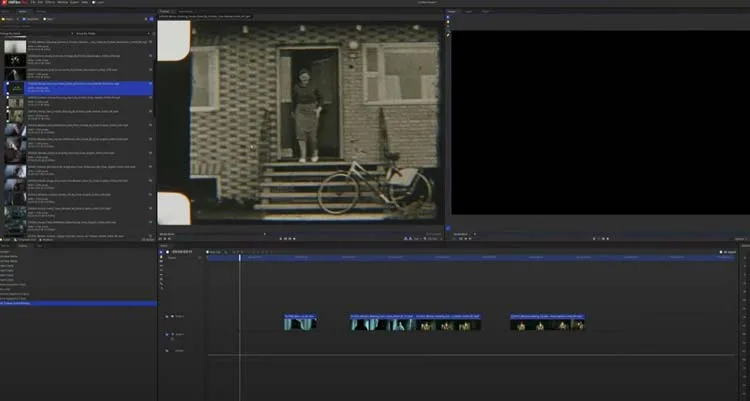Select the first short clip on Video 1
Image resolution: width=750 pixels, height=401 pixels.
coord(300,323)
